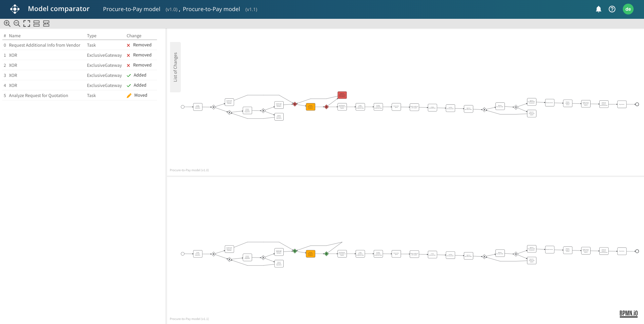Click the Change column header
The image size is (644, 324).
134,36
